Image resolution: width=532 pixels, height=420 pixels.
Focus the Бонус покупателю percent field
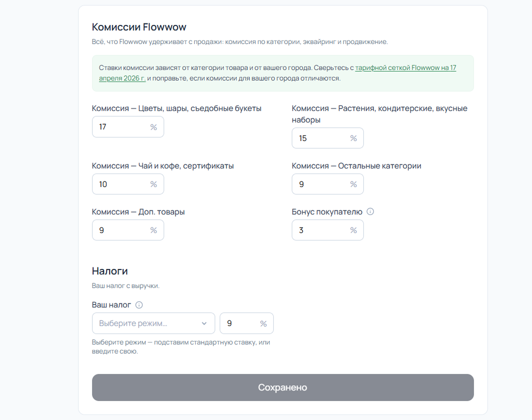328,230
